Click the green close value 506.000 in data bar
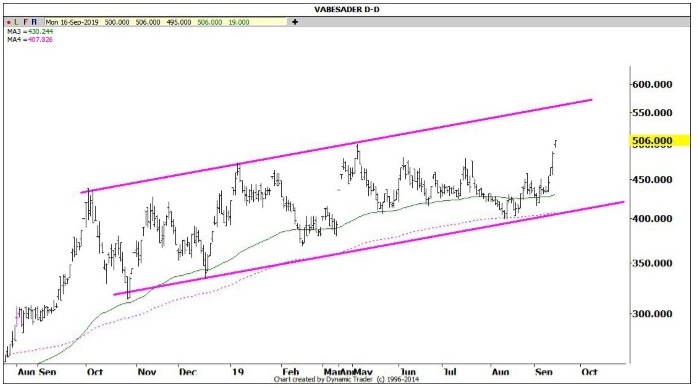697x387 pixels. (x=210, y=22)
